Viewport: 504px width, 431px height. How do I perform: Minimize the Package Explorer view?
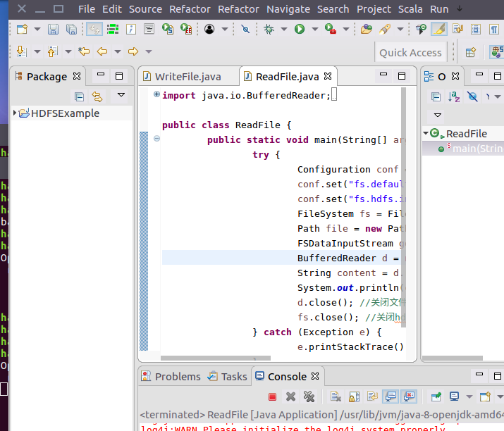pyautogui.click(x=101, y=75)
